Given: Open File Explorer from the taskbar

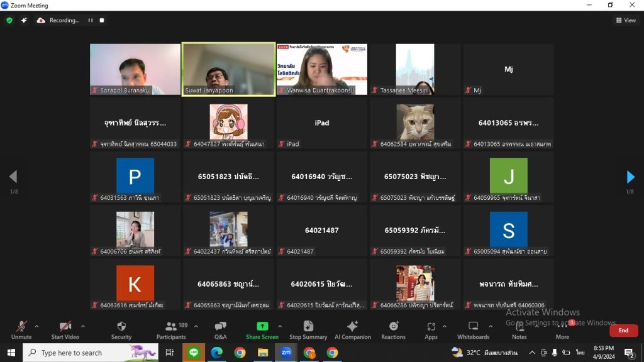Looking at the screenshot, I should [263, 353].
